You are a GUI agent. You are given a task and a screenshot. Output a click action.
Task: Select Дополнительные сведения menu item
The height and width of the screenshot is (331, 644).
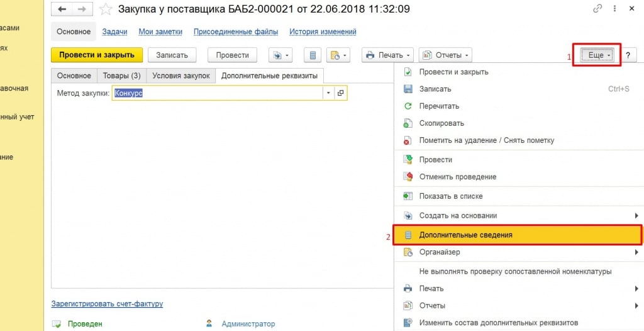pos(465,235)
